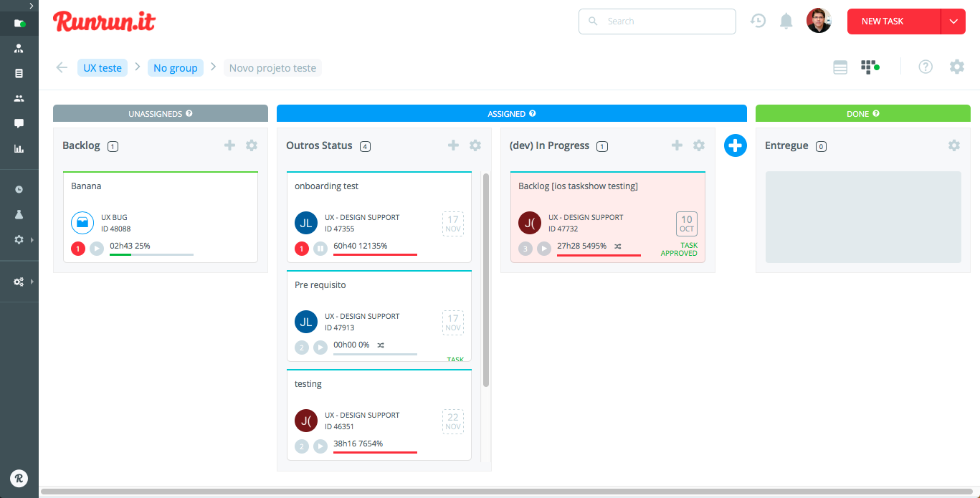Expand the sidebar settings gear submenu
980x498 pixels.
(19, 239)
